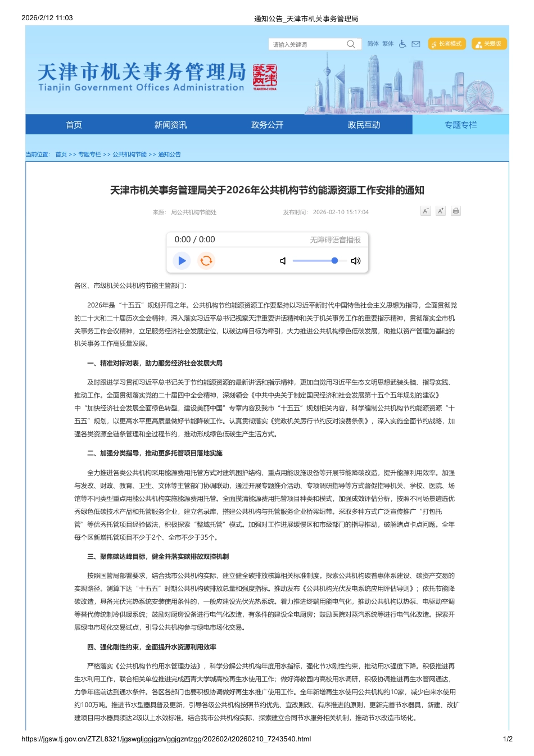Play the 无障碍语音播报 audio broadcast
The width and height of the screenshot is (534, 756).
click(x=182, y=261)
